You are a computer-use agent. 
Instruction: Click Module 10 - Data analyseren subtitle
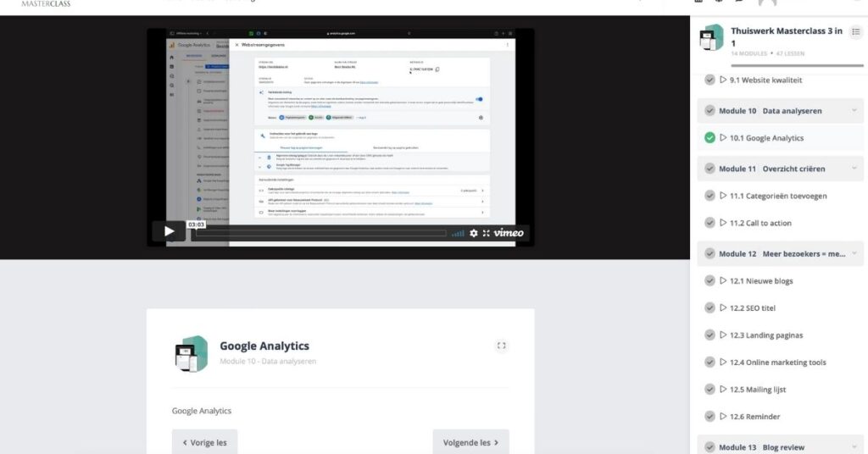coord(268,361)
